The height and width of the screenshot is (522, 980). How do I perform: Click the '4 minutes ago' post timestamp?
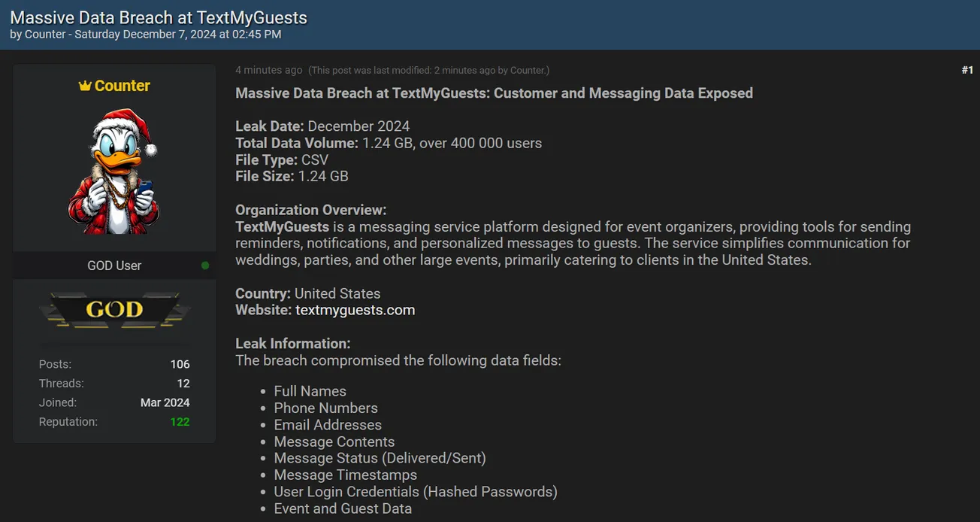(268, 69)
